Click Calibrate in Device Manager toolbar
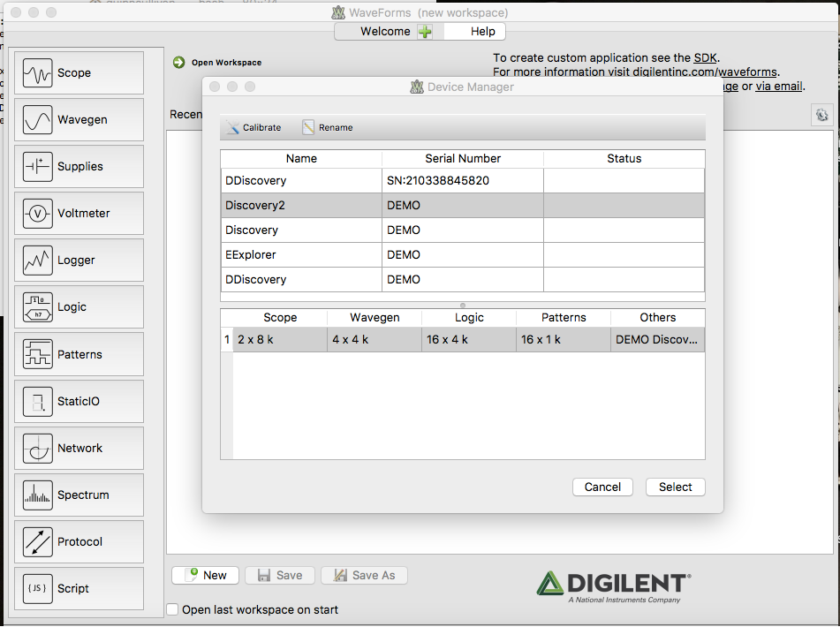Image resolution: width=840 pixels, height=627 pixels. click(x=254, y=127)
